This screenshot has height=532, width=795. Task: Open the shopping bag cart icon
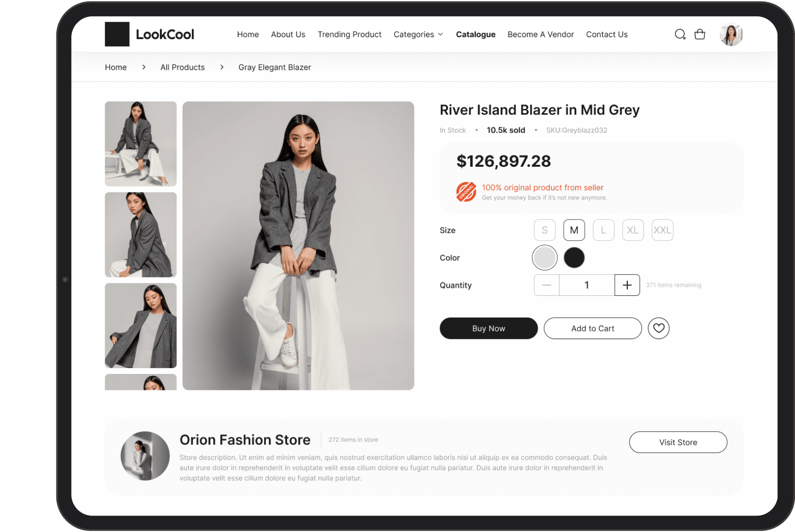[x=700, y=34]
